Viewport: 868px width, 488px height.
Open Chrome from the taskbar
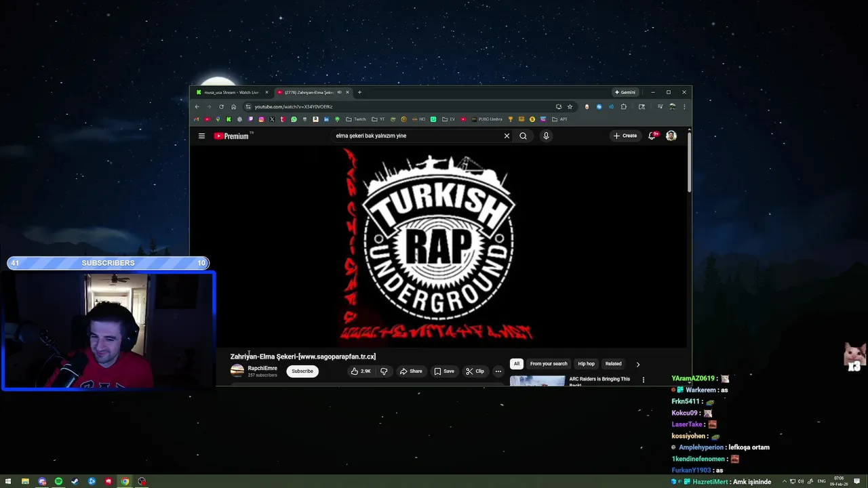tap(125, 481)
